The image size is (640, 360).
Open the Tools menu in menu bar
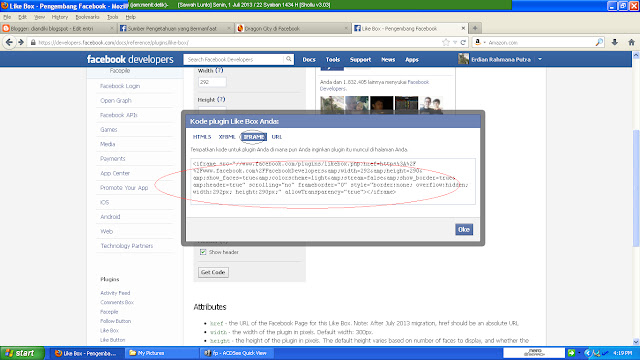click(113, 17)
